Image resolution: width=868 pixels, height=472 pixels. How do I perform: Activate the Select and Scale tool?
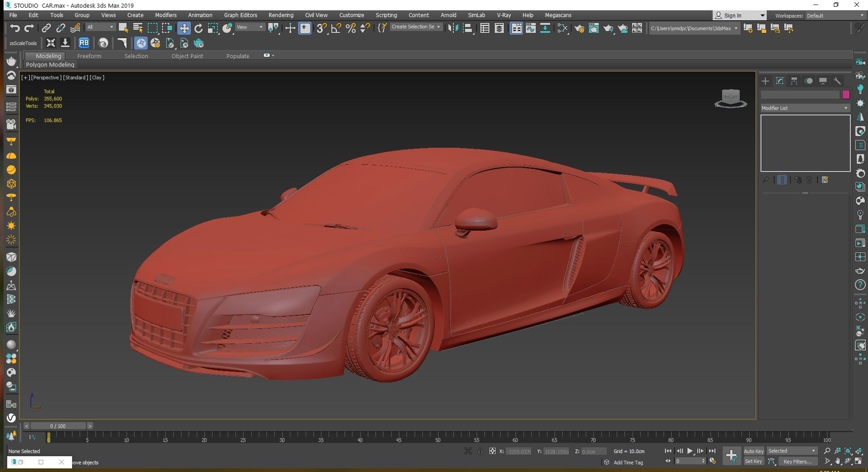click(x=213, y=28)
